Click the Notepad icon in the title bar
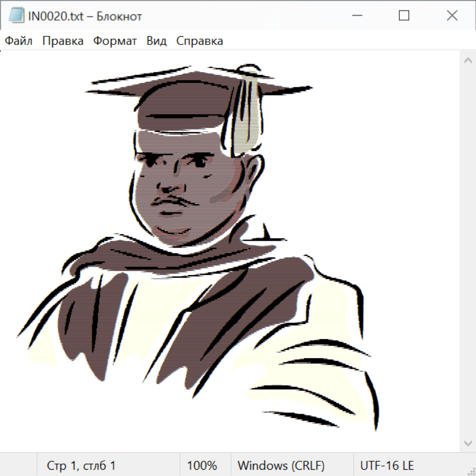Screen dimensions: 476x476 pyautogui.click(x=16, y=16)
